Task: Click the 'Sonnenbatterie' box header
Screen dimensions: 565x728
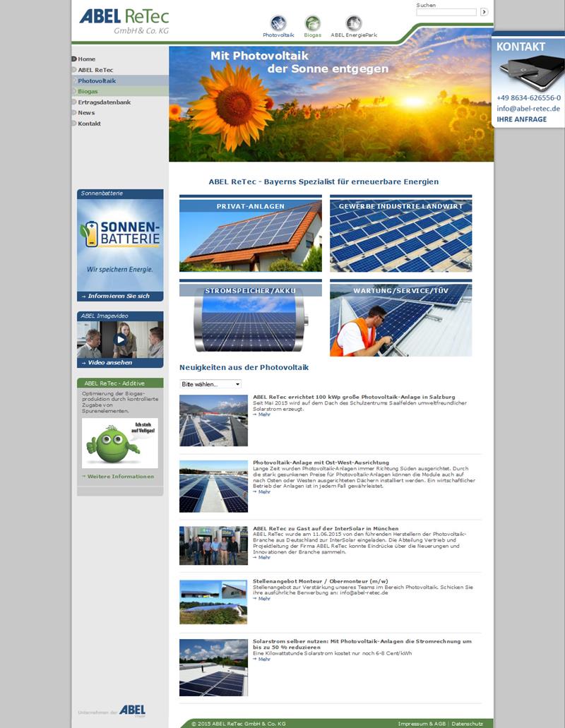Action: click(x=120, y=193)
